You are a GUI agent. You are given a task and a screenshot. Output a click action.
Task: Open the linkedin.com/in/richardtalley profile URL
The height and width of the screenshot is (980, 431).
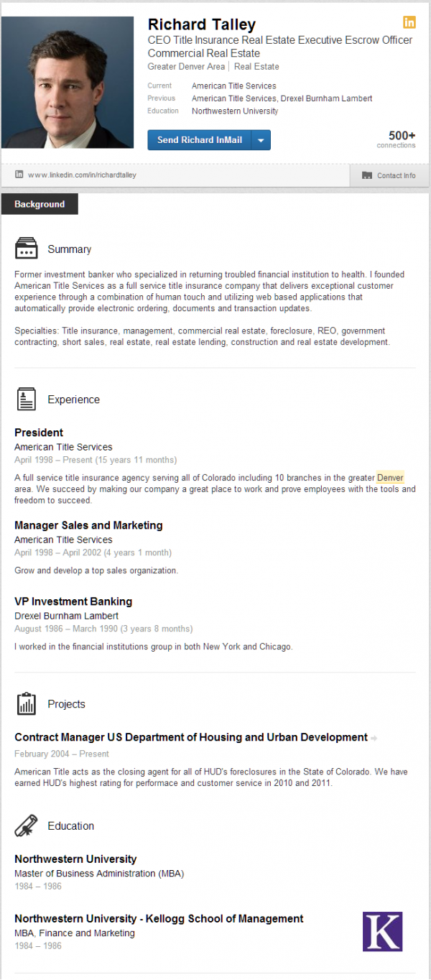[82, 175]
